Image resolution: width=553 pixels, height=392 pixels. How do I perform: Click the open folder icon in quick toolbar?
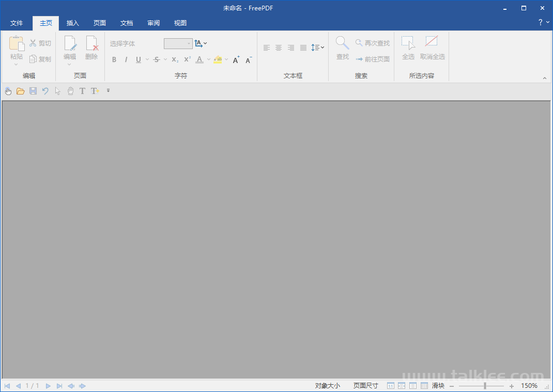(21, 91)
